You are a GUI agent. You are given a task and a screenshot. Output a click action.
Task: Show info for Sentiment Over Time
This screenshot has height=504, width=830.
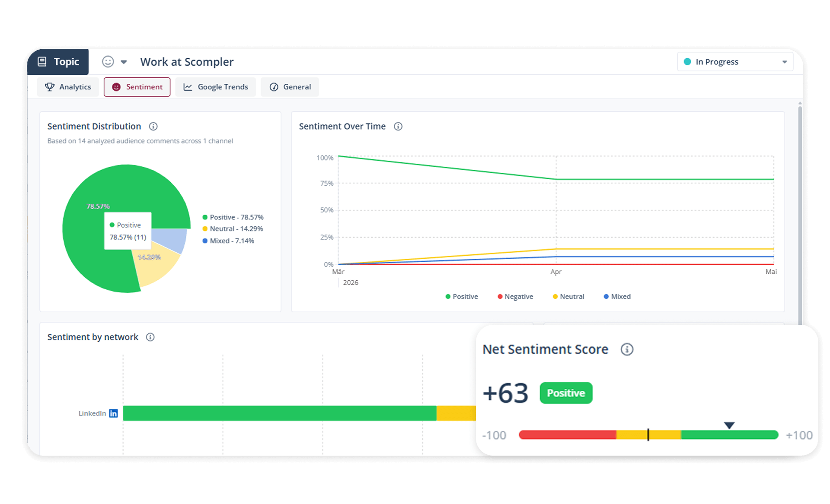(398, 127)
